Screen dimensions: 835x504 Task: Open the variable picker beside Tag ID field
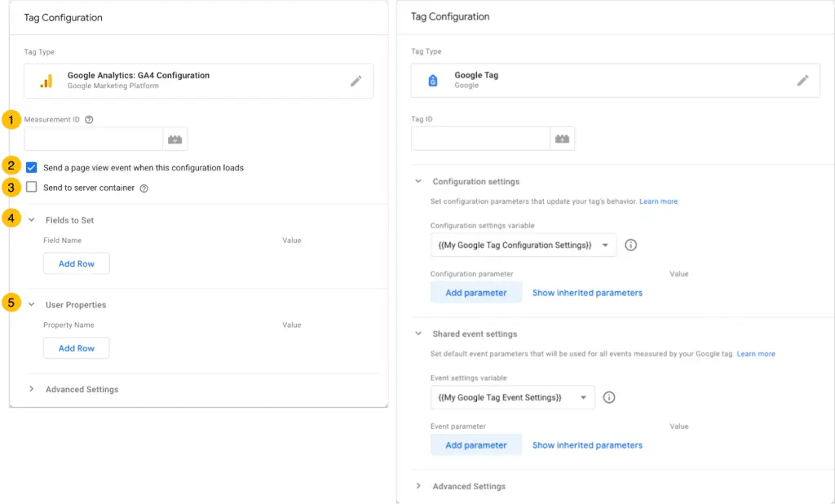pos(563,139)
